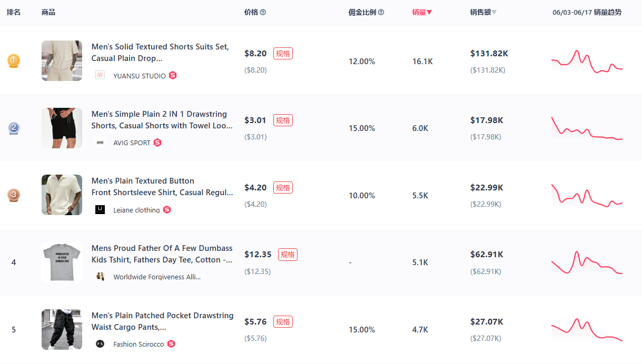Image resolution: width=642 pixels, height=364 pixels.
Task: Open AVIG SPORT shop name link
Action: tap(132, 143)
